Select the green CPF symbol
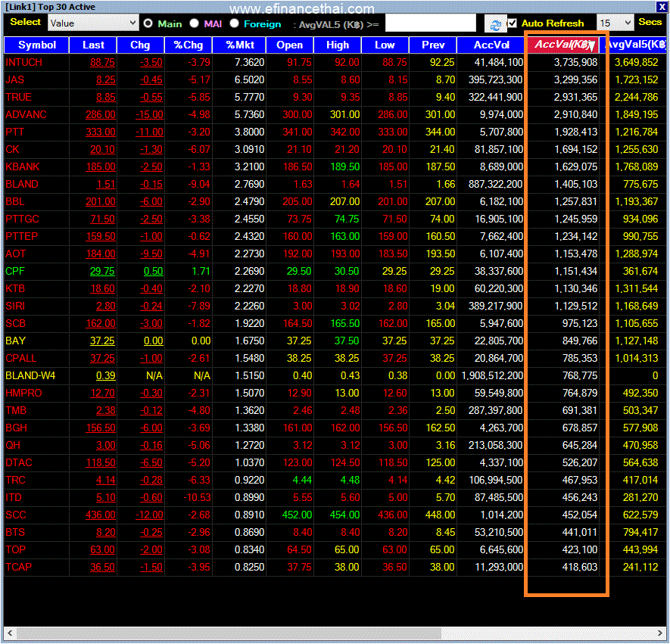This screenshot has height=644, width=670. coord(15,271)
